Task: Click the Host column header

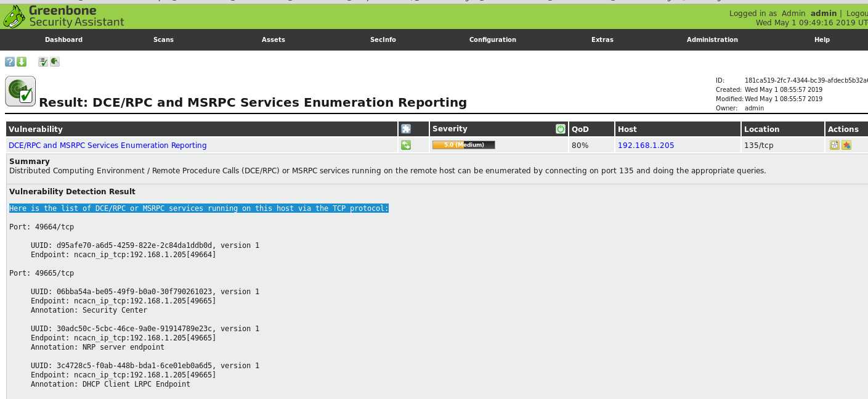Action: 627,129
